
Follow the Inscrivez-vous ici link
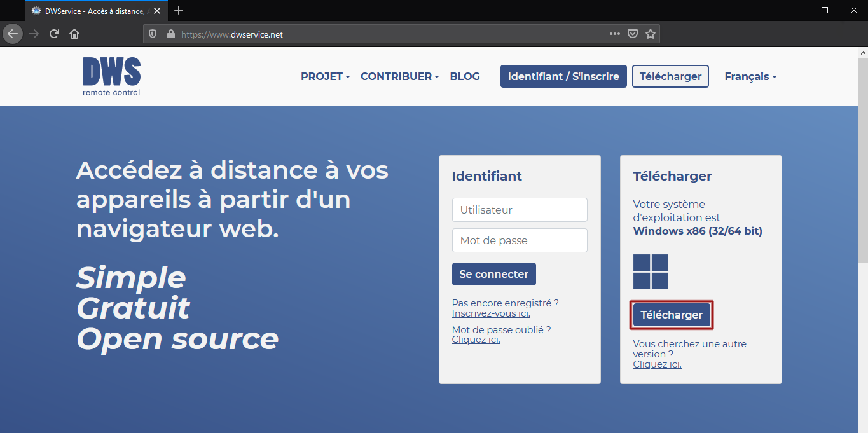(491, 313)
